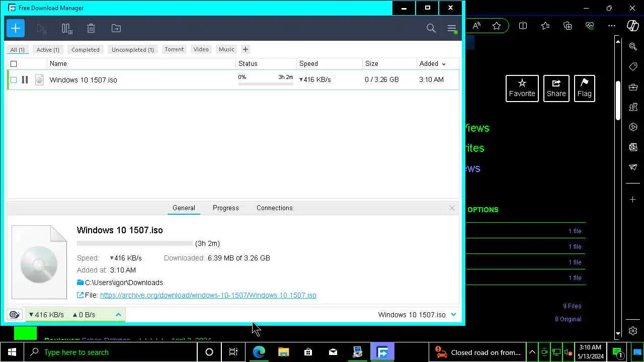Open the C:\Users\igor\Downloads folder path

124,283
